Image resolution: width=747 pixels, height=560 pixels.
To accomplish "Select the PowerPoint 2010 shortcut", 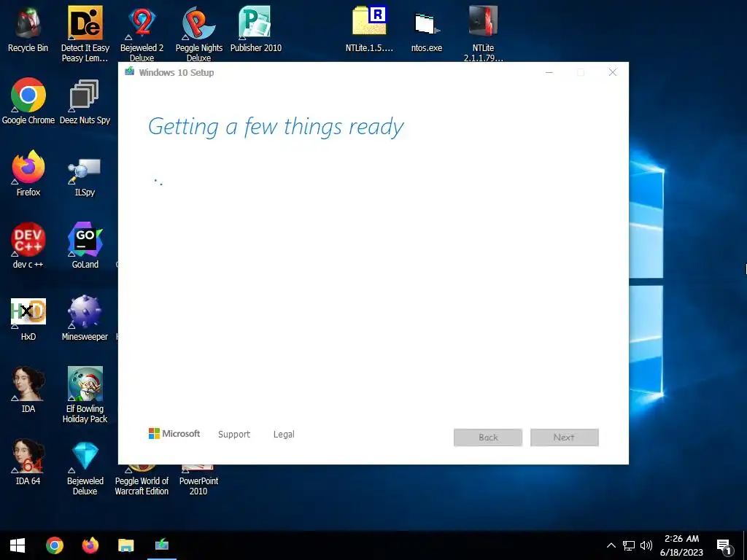I will coord(198,481).
